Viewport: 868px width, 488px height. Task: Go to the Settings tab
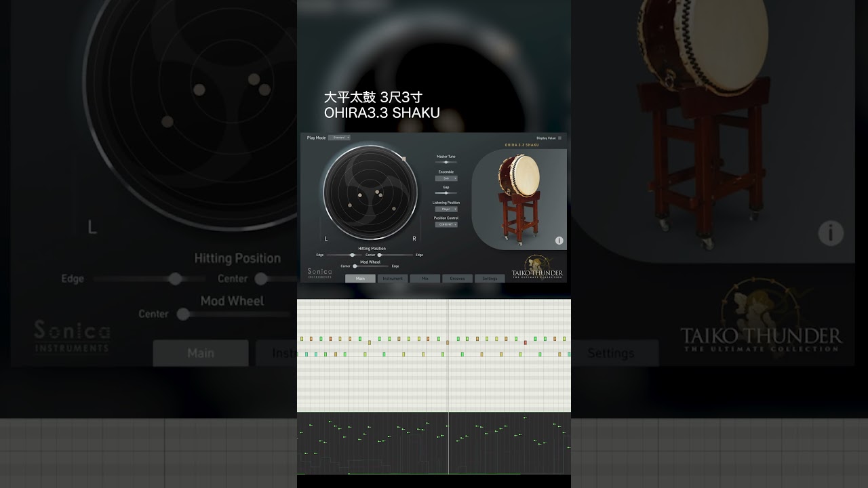coord(490,279)
